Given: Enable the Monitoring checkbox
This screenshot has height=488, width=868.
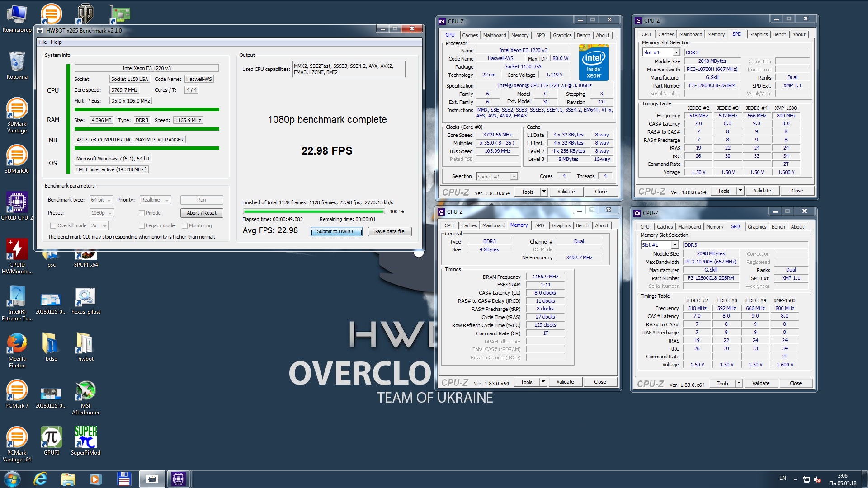Looking at the screenshot, I should 184,226.
